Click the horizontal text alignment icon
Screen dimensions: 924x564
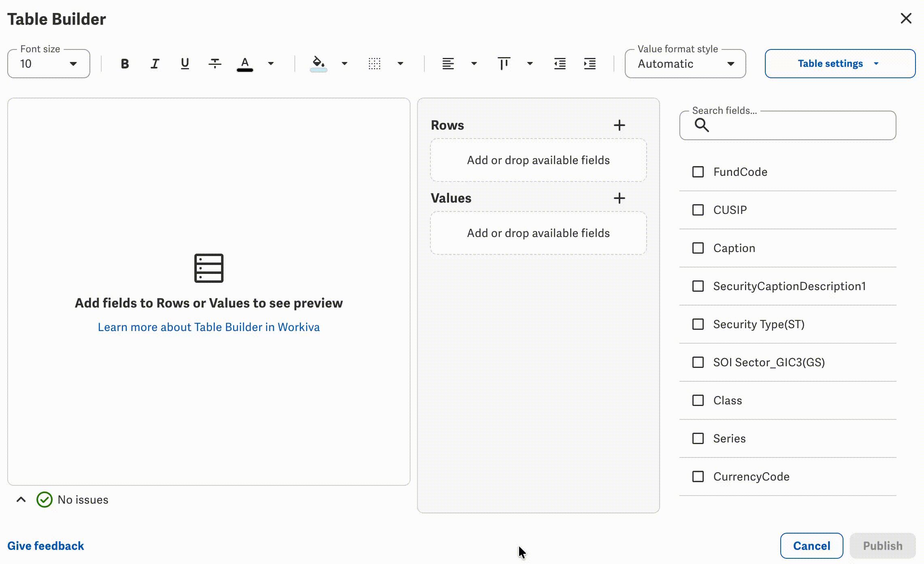point(448,64)
